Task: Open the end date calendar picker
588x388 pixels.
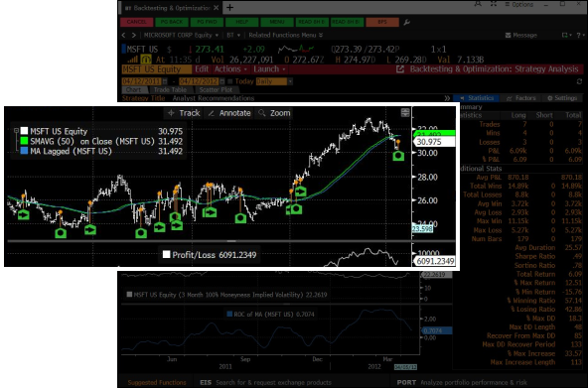Action: click(222, 81)
